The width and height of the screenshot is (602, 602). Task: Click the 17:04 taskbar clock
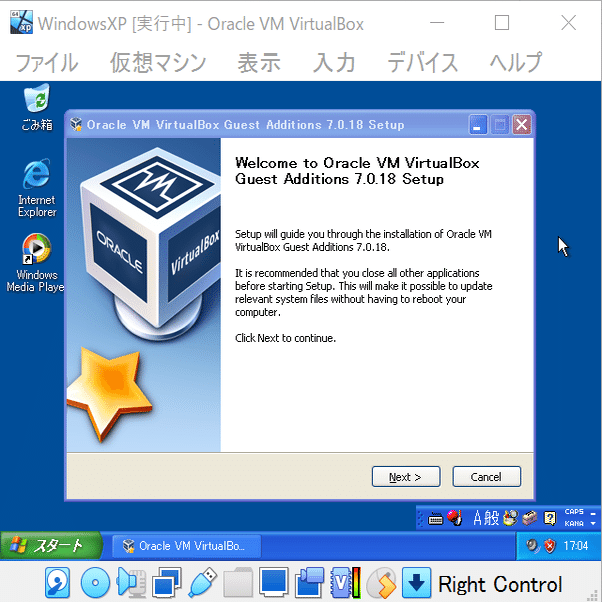[x=576, y=546]
